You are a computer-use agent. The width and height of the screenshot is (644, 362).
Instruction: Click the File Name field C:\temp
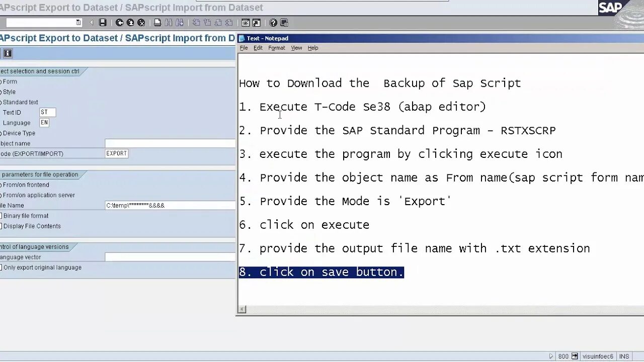170,205
